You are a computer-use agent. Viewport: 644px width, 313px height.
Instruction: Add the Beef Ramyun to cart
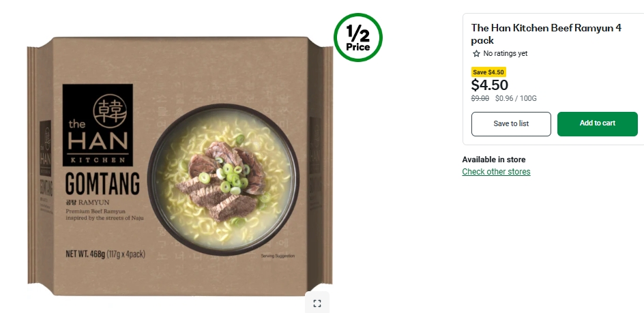click(x=597, y=123)
